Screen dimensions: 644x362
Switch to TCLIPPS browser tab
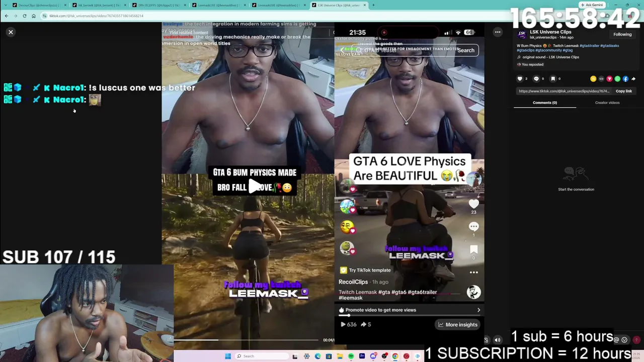[159, 5]
